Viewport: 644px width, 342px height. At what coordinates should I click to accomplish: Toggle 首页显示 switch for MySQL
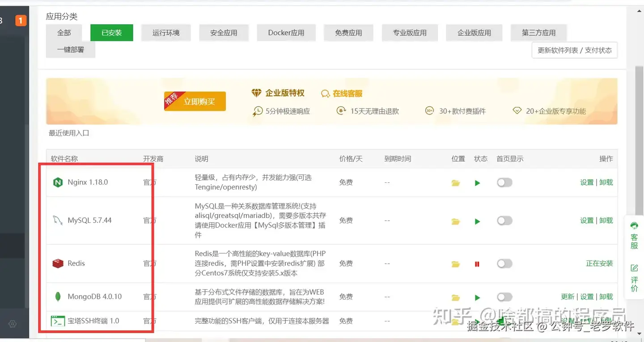pyautogui.click(x=504, y=221)
